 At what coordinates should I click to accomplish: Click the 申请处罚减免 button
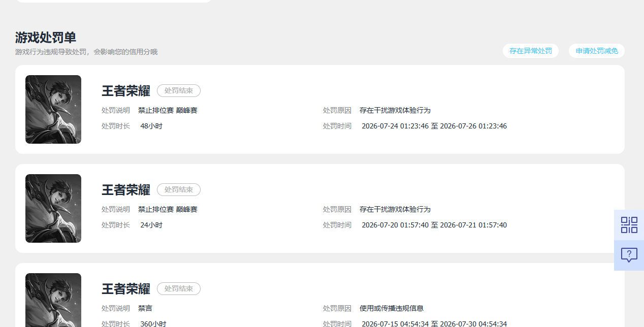coord(597,51)
